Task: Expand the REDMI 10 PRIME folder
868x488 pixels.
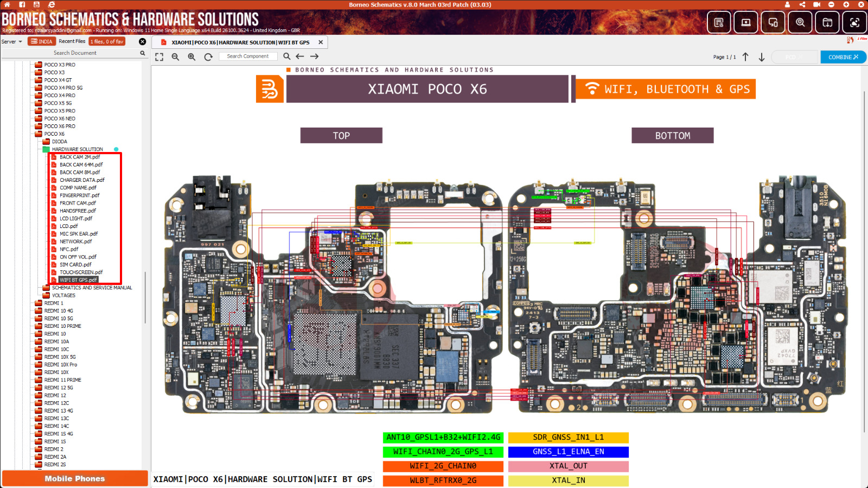Action: 39,326
